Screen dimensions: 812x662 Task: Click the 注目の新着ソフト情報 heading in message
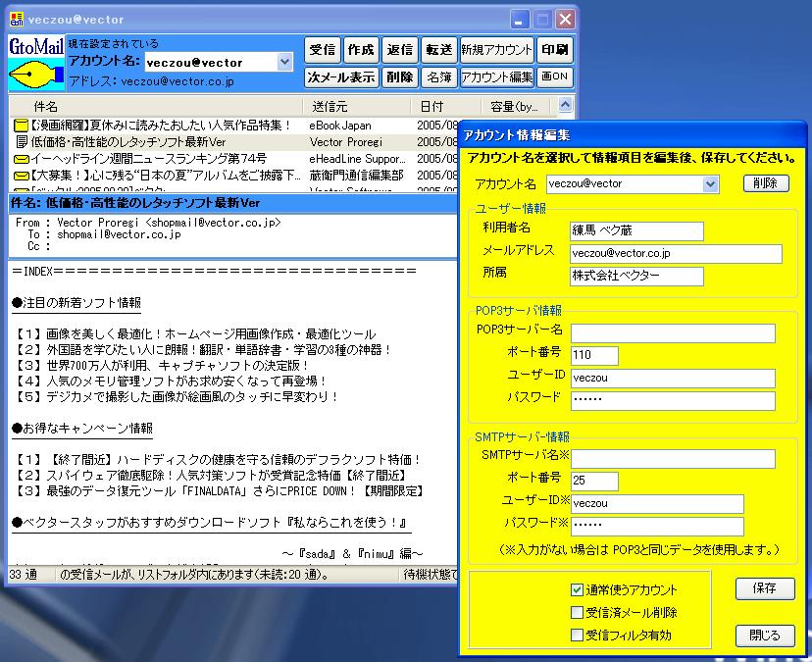tap(76, 303)
